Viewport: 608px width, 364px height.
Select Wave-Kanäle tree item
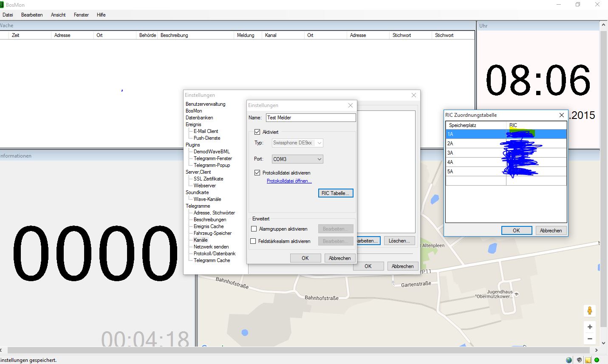pos(207,199)
